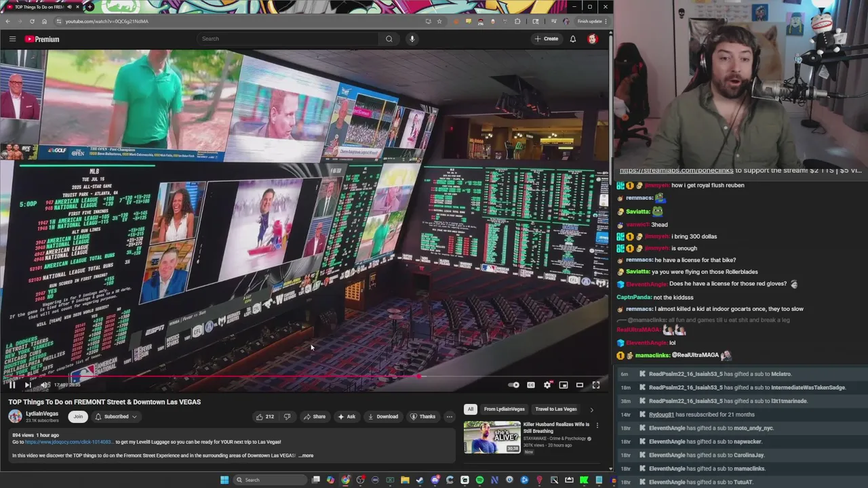The height and width of the screenshot is (488, 868).
Task: Mute the video volume speaker icon
Action: coord(44,385)
